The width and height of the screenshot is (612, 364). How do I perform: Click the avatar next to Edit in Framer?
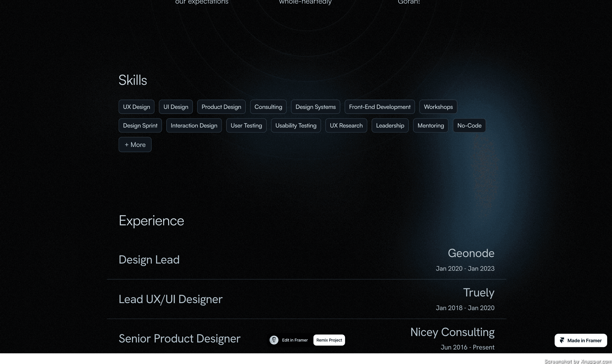(x=274, y=340)
